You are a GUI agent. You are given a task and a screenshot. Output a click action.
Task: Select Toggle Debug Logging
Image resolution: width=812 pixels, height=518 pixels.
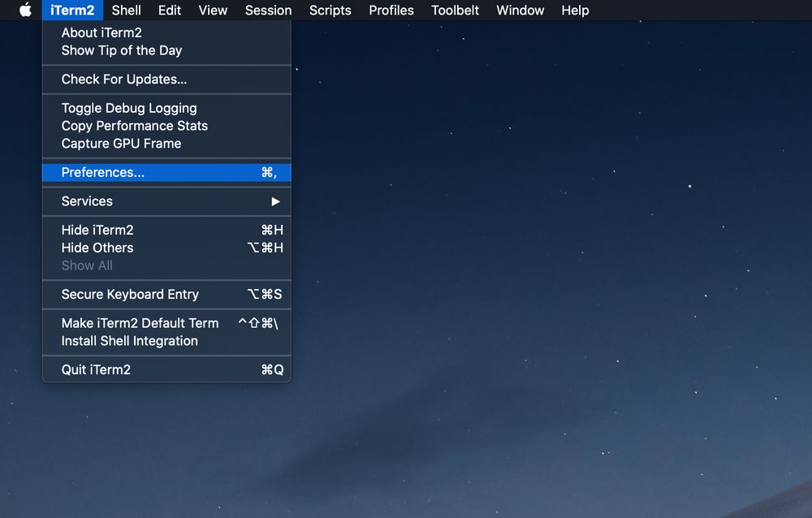(x=166, y=108)
